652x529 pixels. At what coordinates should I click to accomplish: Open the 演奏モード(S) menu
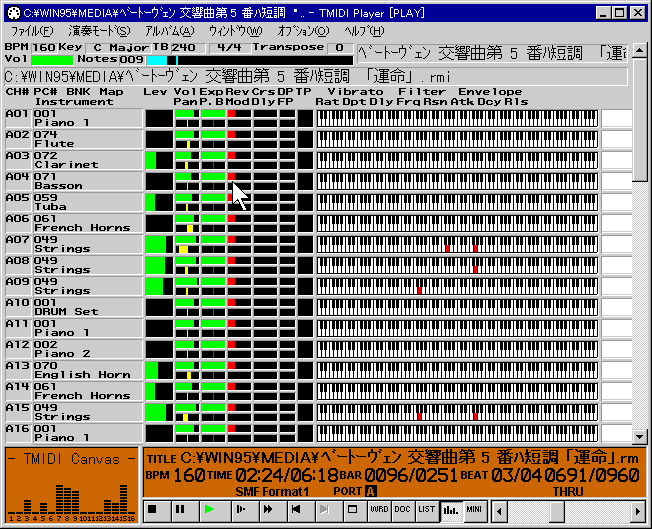(99, 31)
